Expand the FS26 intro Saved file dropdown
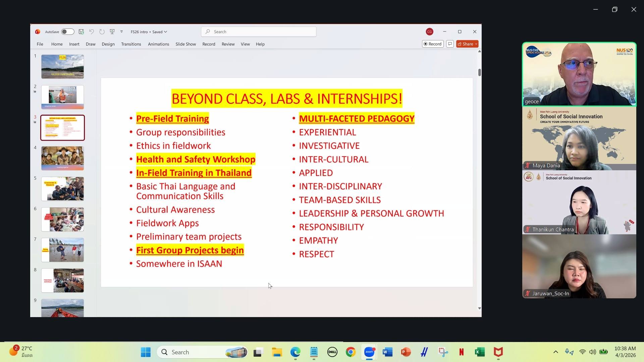Image resolution: width=644 pixels, height=362 pixels. click(149, 32)
